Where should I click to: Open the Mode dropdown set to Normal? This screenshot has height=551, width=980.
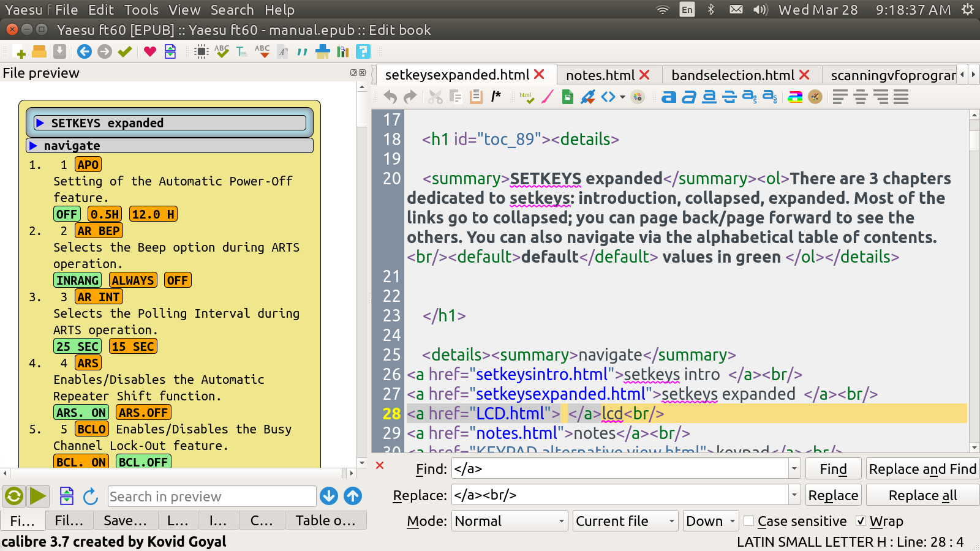coord(510,521)
